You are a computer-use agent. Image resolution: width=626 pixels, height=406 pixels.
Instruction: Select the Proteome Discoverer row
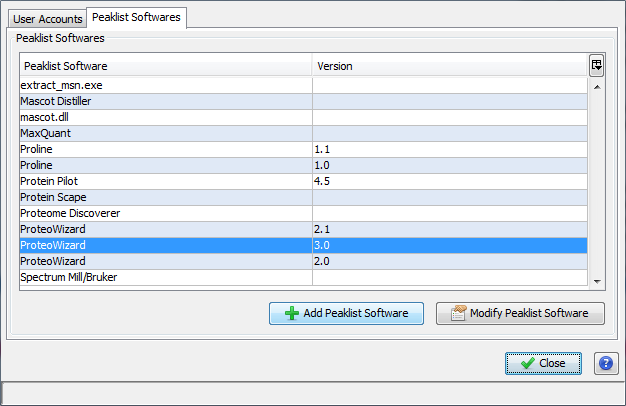pyautogui.click(x=303, y=213)
